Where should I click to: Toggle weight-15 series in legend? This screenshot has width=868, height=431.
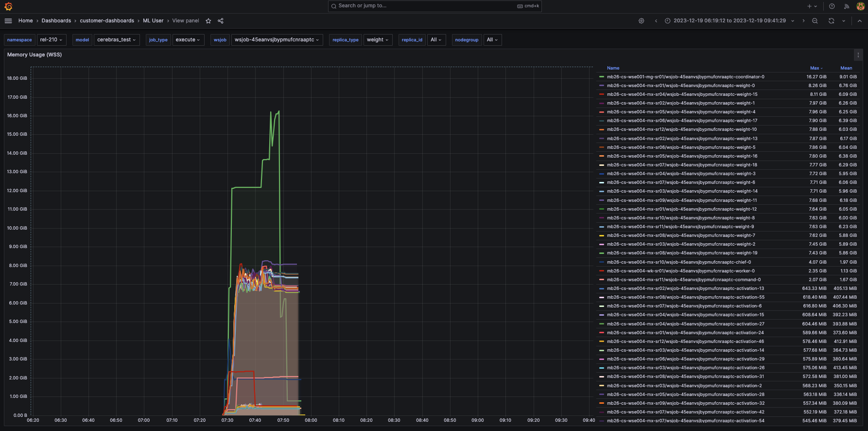click(682, 94)
